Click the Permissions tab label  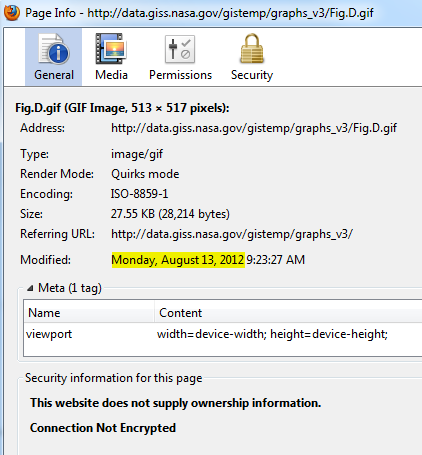click(x=180, y=75)
